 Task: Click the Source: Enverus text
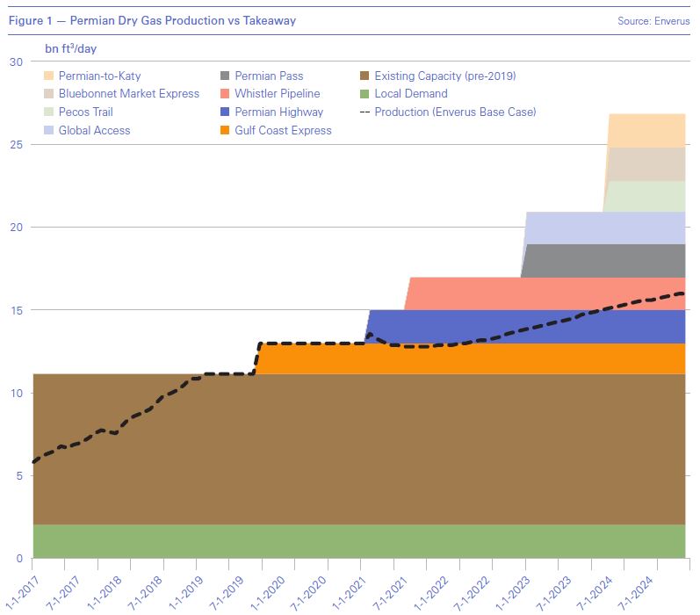point(653,21)
